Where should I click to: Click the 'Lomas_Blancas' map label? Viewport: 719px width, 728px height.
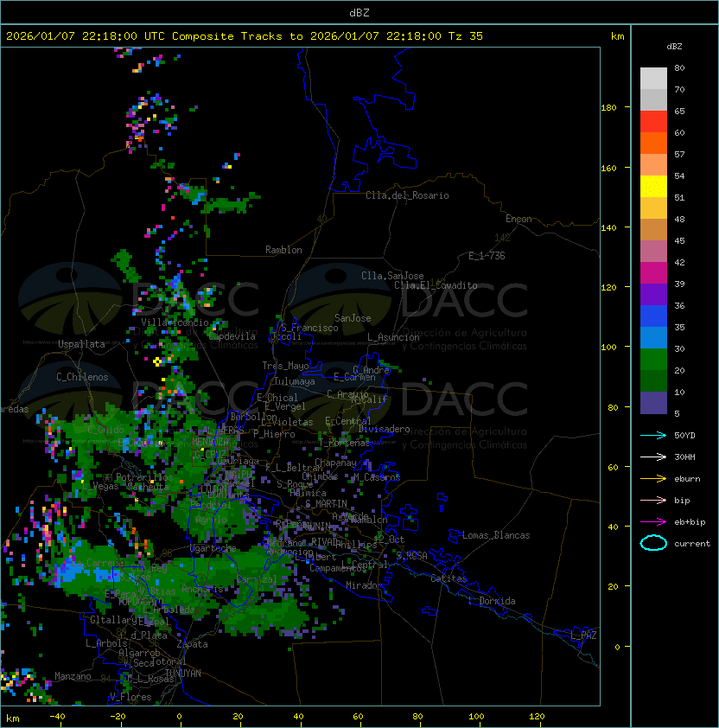pyautogui.click(x=496, y=535)
